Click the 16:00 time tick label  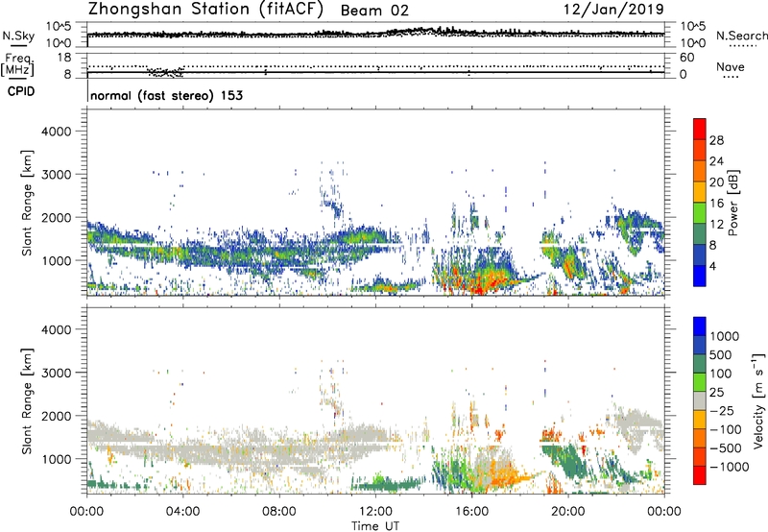coord(471,512)
